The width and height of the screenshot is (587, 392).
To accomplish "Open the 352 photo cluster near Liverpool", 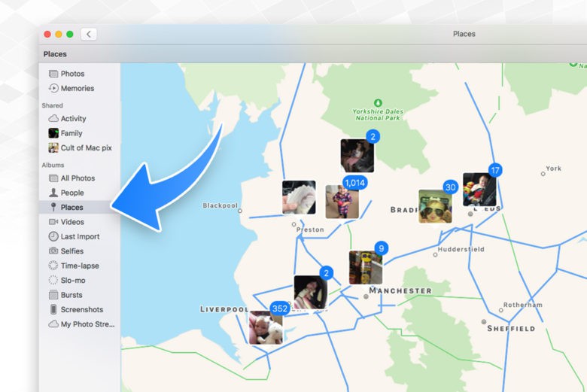I will (266, 327).
